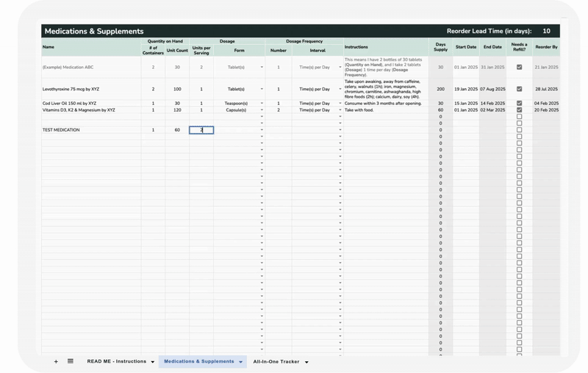The image size is (588, 373).
Task: Select Levothyroxine Days Supply value 200
Action: (x=440, y=89)
